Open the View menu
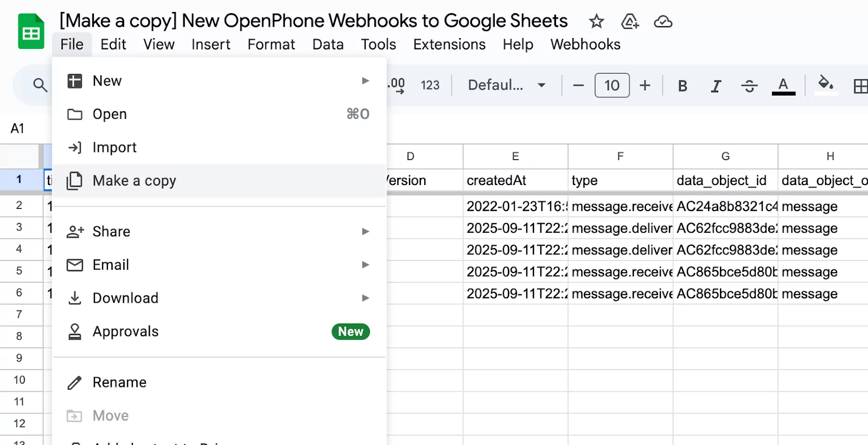The height and width of the screenshot is (445, 868). pos(159,44)
